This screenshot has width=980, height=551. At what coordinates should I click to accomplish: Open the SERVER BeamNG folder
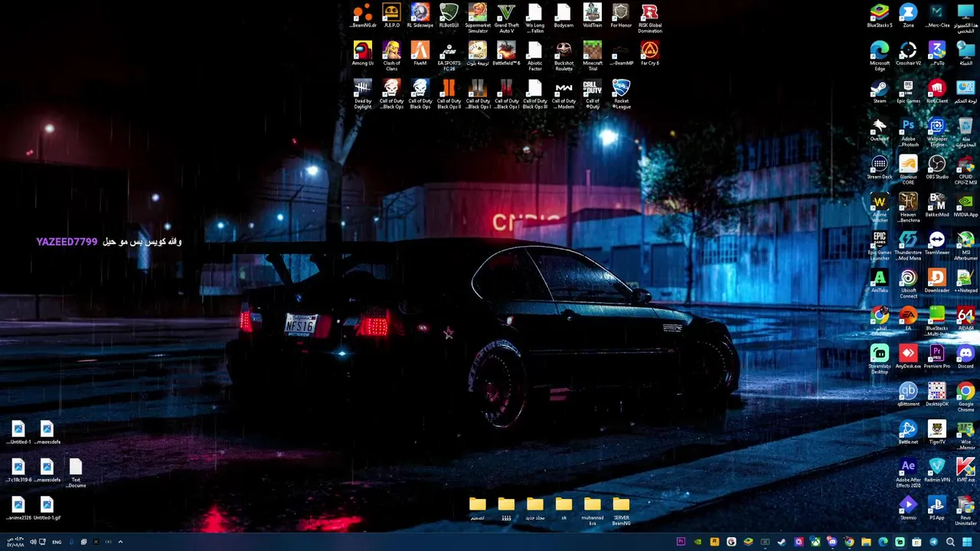click(621, 511)
